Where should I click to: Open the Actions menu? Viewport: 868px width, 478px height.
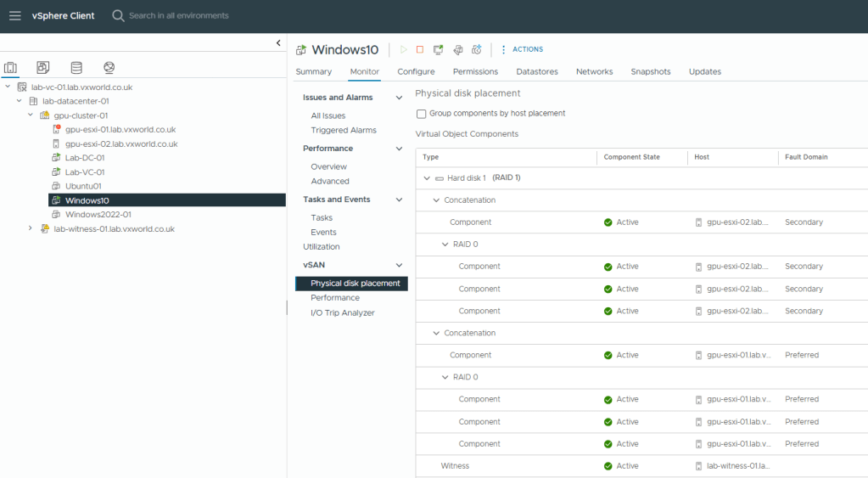[522, 50]
